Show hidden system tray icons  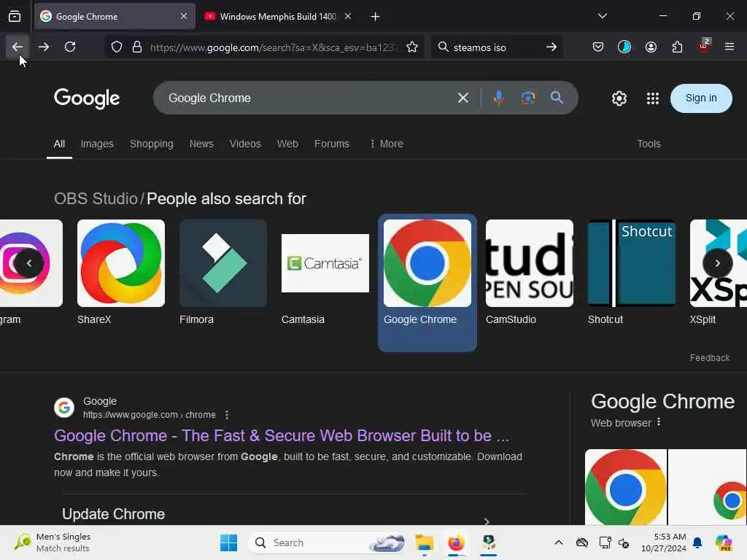pos(558,542)
